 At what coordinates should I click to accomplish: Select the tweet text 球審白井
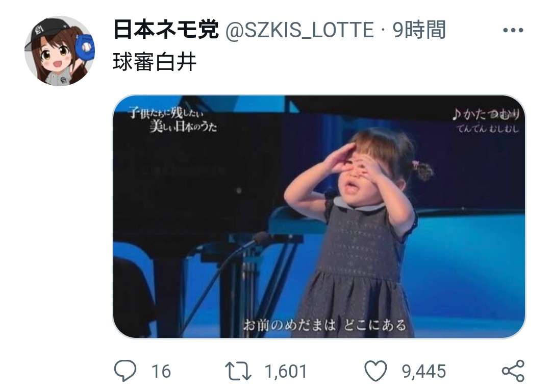154,62
